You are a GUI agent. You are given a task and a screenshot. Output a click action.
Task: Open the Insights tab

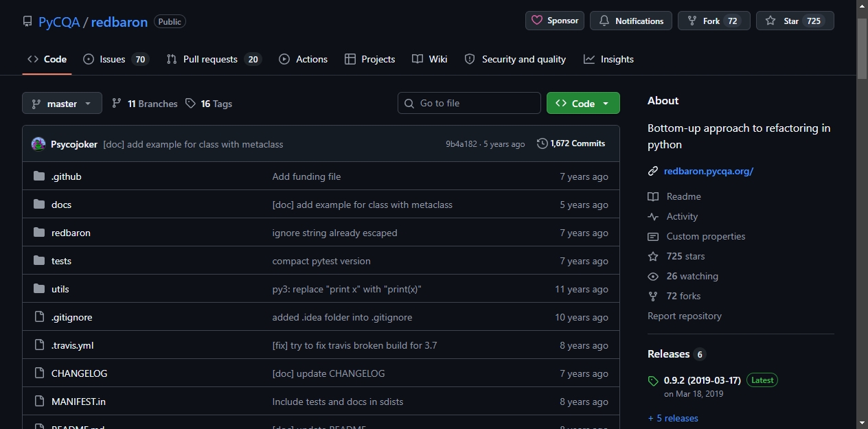[x=608, y=59]
